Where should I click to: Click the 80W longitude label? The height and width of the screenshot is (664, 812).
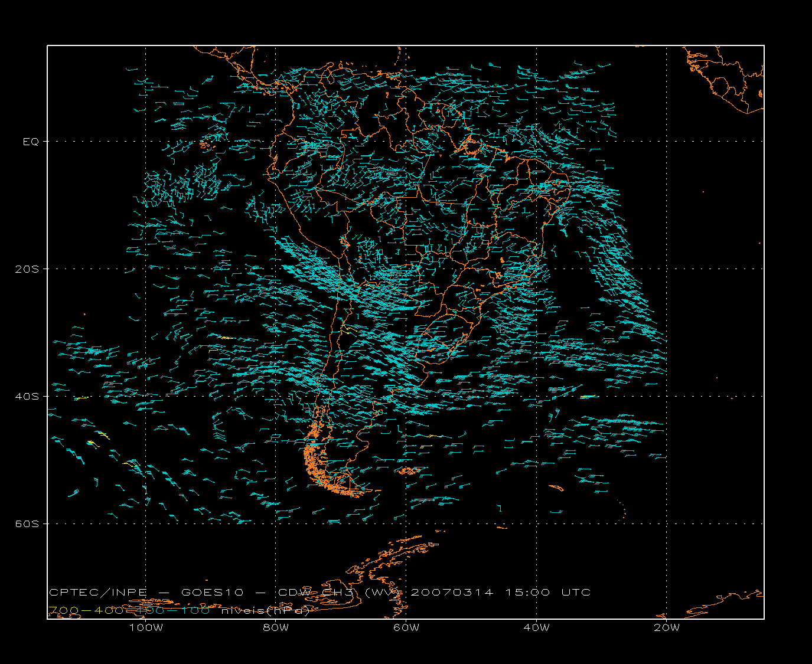click(x=276, y=627)
